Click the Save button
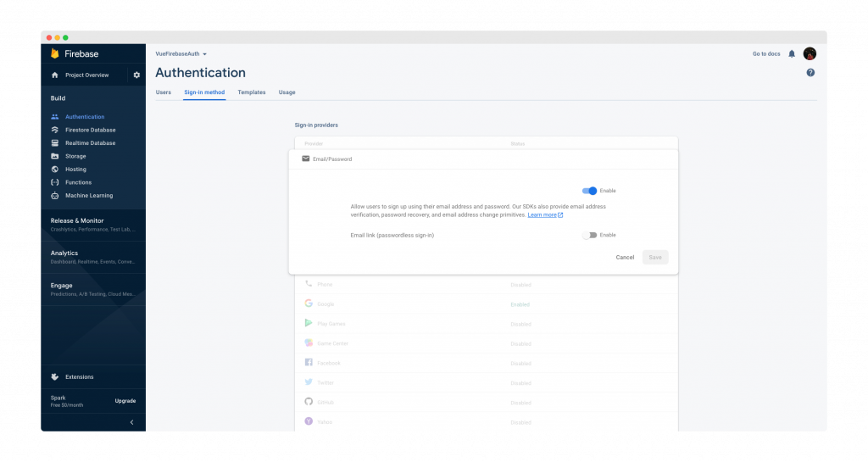 click(x=655, y=258)
